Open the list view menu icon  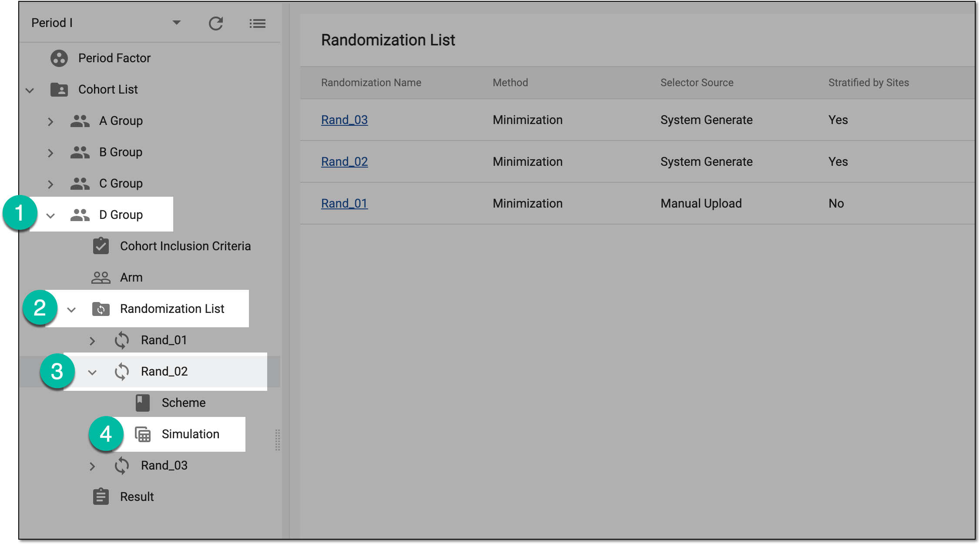[x=258, y=24]
